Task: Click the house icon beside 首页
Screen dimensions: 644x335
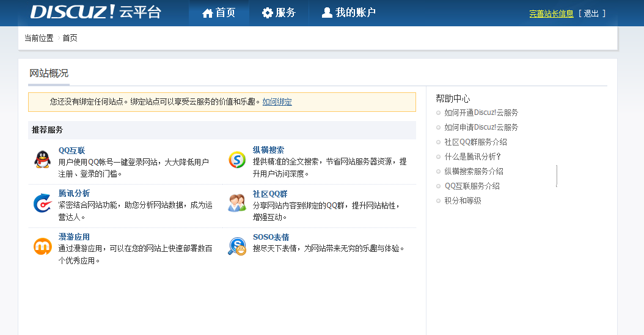Action: 207,13
